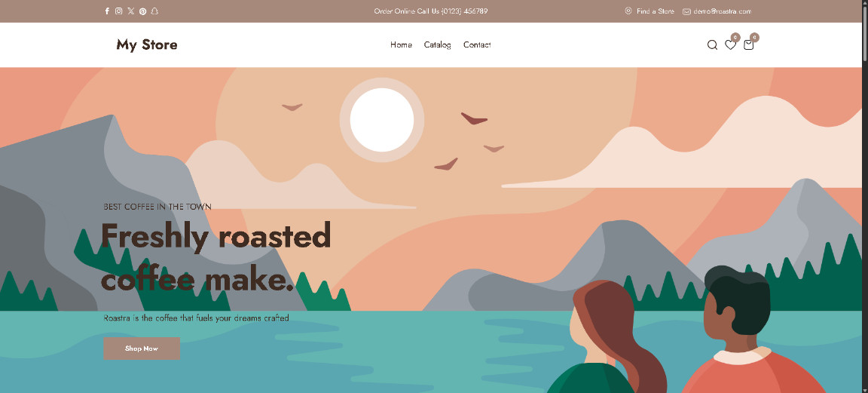
Task: Click the Order Online phone number text
Action: point(431,11)
